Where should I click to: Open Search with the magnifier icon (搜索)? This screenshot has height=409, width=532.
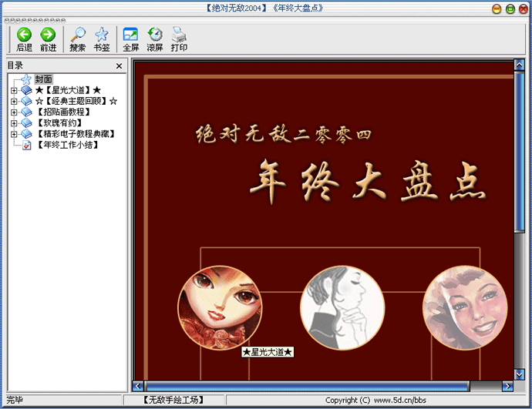78,35
